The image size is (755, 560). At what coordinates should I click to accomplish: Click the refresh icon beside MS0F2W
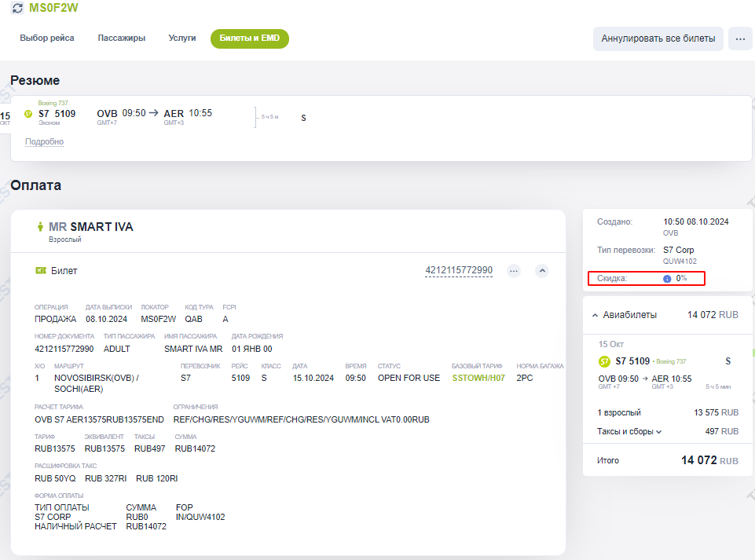pos(17,8)
